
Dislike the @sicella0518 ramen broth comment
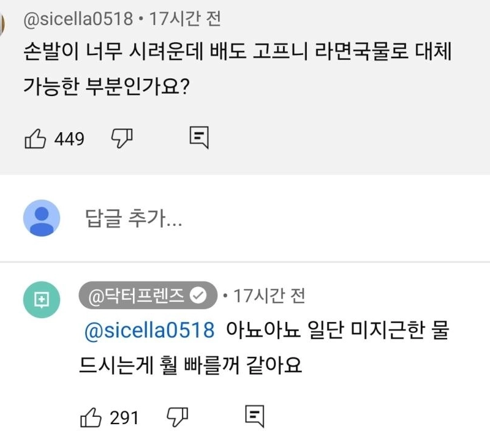coord(122,139)
